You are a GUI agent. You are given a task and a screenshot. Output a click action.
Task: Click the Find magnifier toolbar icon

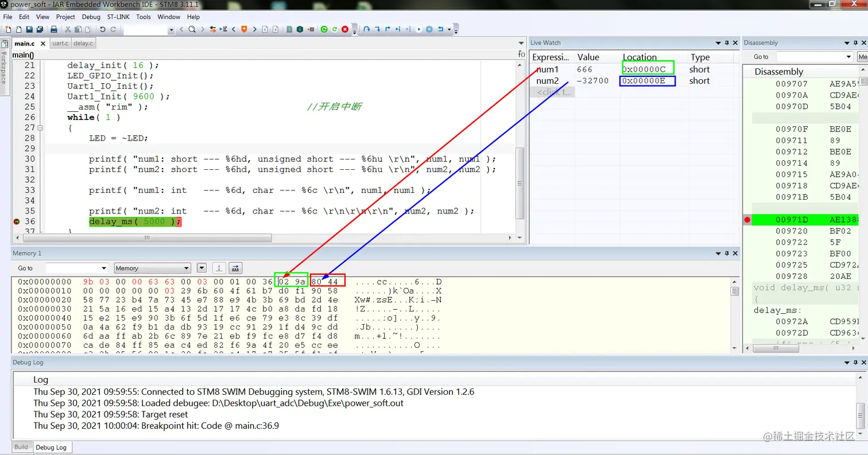coord(192,29)
